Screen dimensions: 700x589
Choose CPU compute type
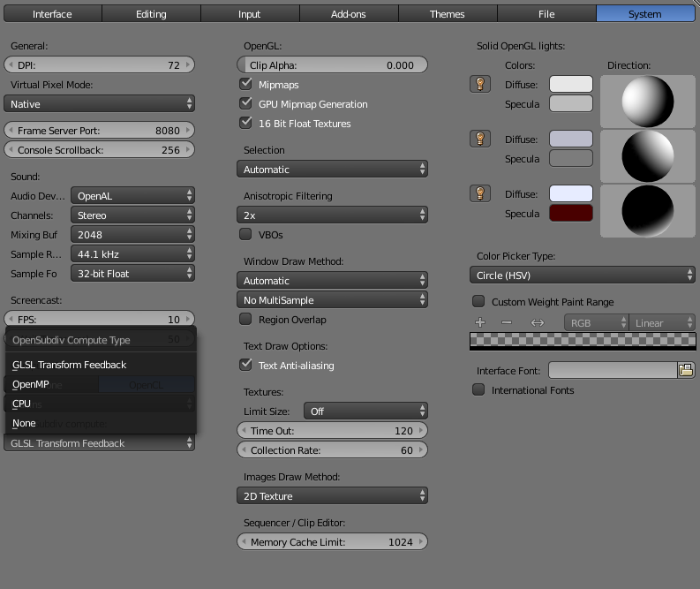[x=101, y=404]
